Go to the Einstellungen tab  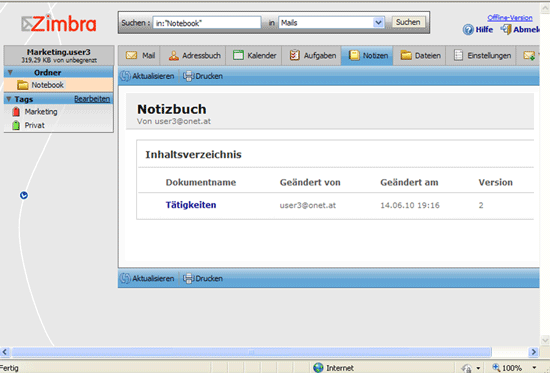(x=482, y=55)
